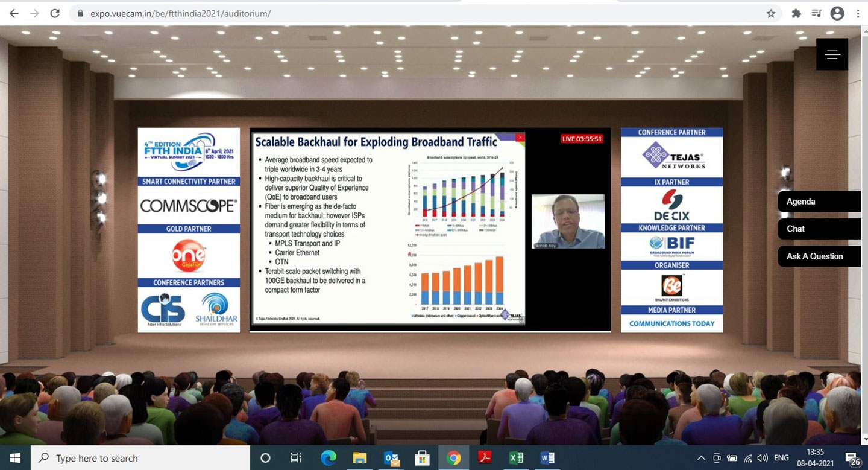Launch Microsoft Edge from the taskbar
This screenshot has width=868, height=470.
pos(328,458)
